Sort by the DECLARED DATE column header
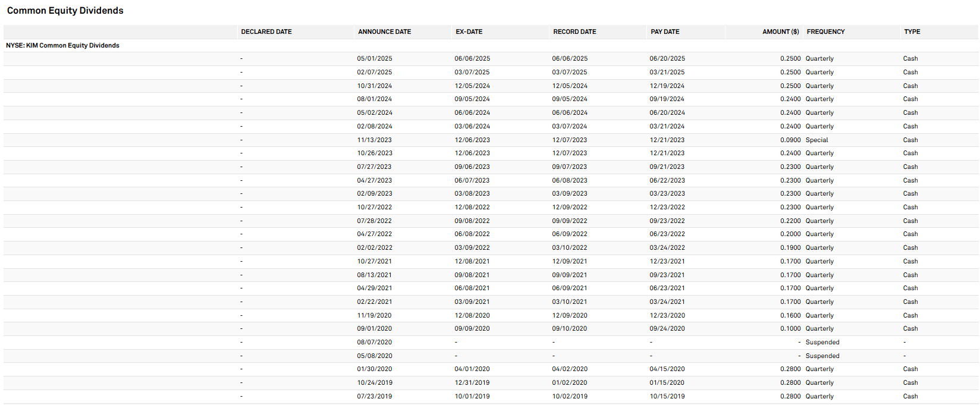The width and height of the screenshot is (980, 405). click(266, 32)
